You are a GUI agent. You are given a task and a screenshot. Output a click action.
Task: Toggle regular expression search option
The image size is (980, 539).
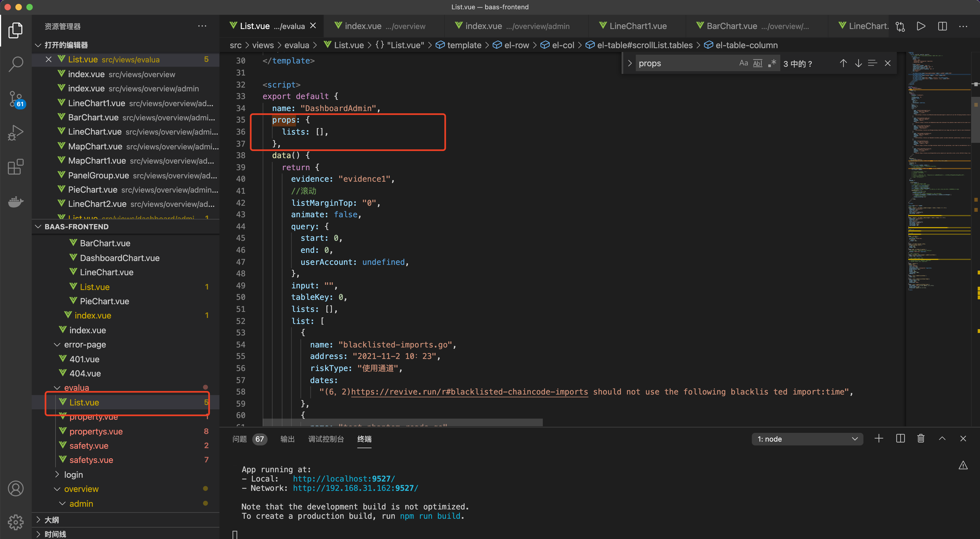tap(772, 63)
